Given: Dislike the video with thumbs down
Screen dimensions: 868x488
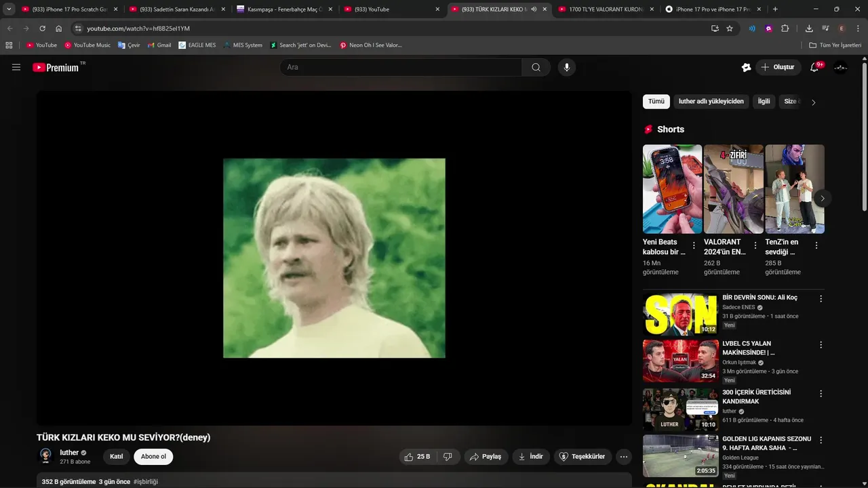Looking at the screenshot, I should pos(448,457).
